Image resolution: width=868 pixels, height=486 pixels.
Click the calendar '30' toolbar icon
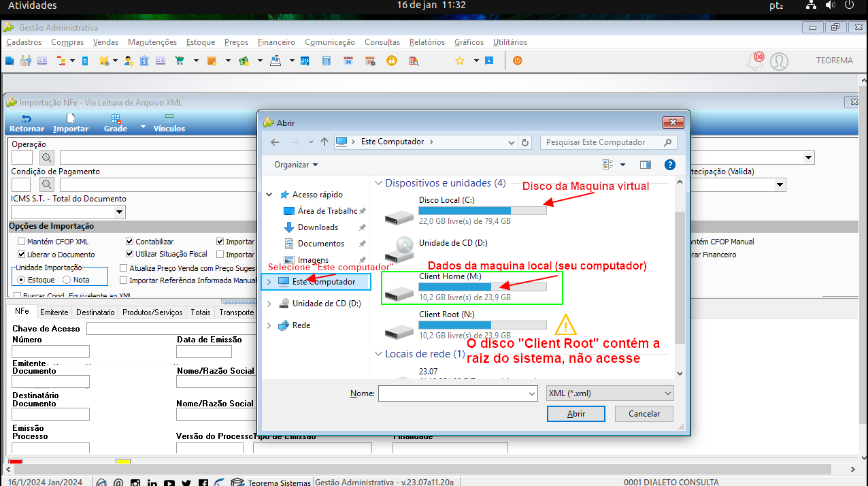pyautogui.click(x=348, y=61)
